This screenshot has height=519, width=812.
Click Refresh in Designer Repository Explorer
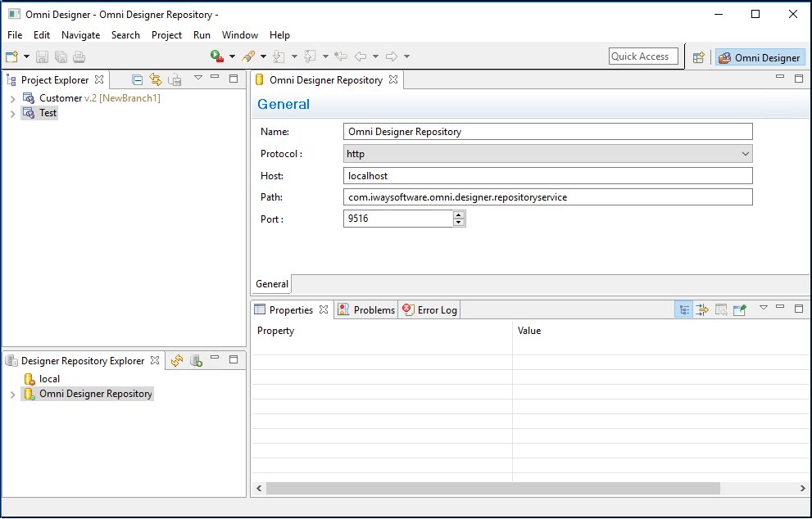click(x=177, y=361)
